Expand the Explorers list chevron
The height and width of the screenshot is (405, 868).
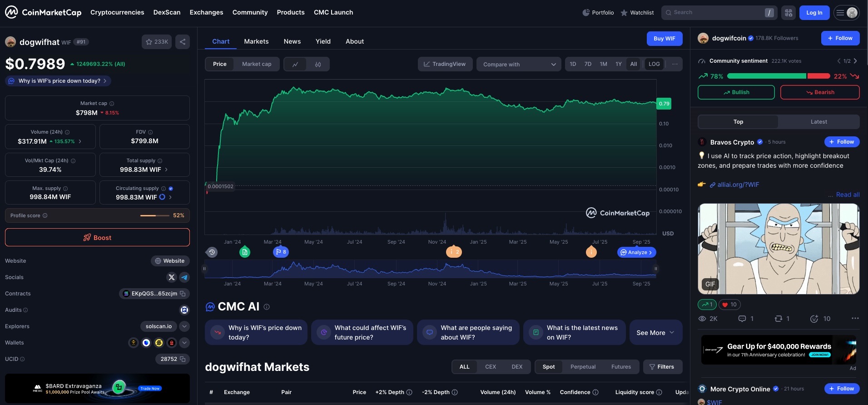point(184,326)
